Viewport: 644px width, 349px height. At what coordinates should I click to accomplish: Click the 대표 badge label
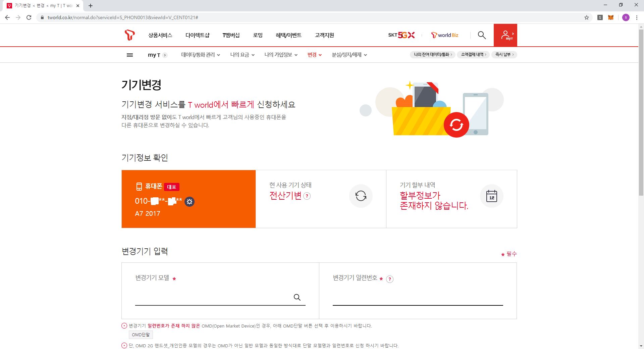(172, 187)
